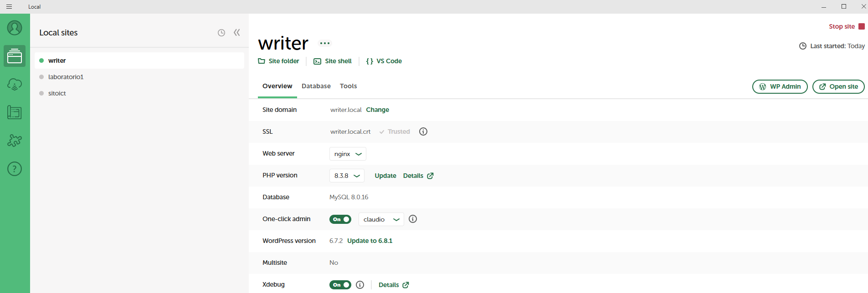Open the Connect cloud sidebar icon

[x=15, y=84]
